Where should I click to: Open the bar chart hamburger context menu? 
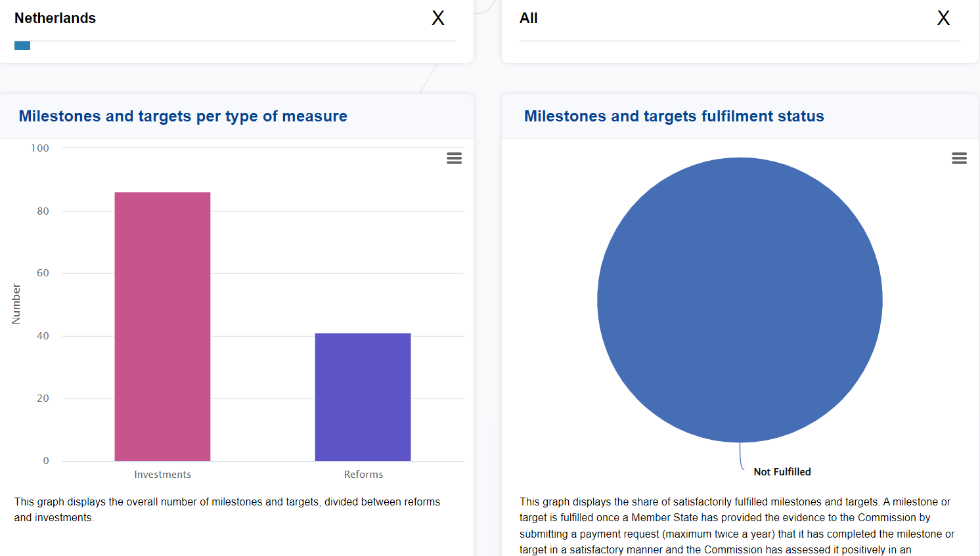[x=454, y=158]
